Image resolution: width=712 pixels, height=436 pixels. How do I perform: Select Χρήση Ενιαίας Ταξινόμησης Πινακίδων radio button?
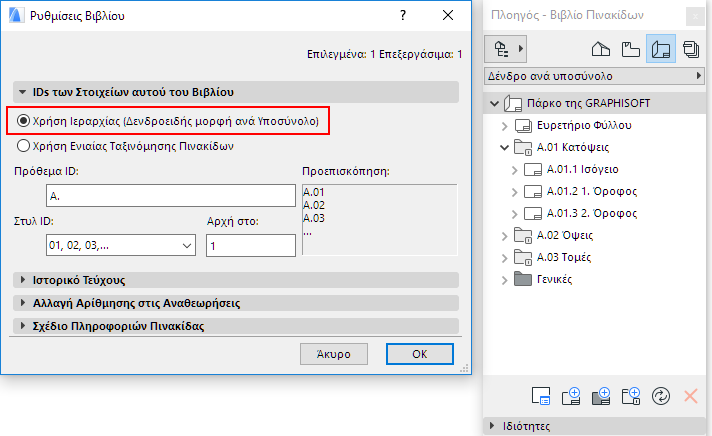pyautogui.click(x=23, y=146)
